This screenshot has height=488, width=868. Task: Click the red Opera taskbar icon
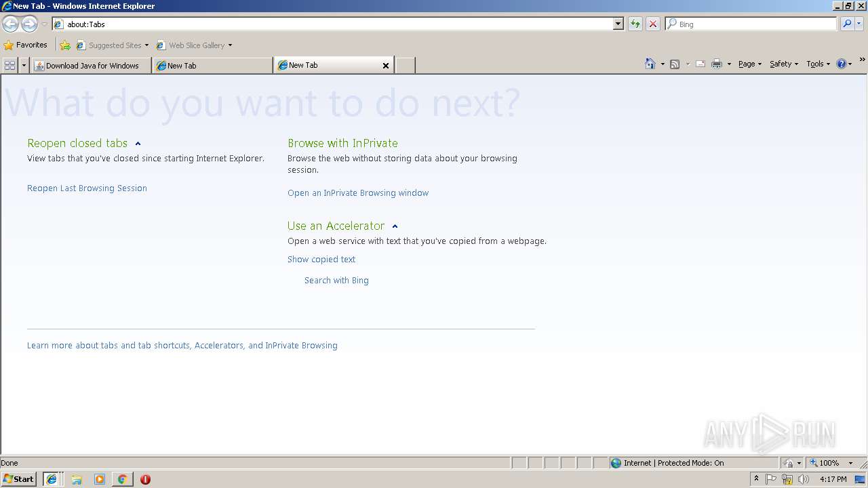point(145,479)
